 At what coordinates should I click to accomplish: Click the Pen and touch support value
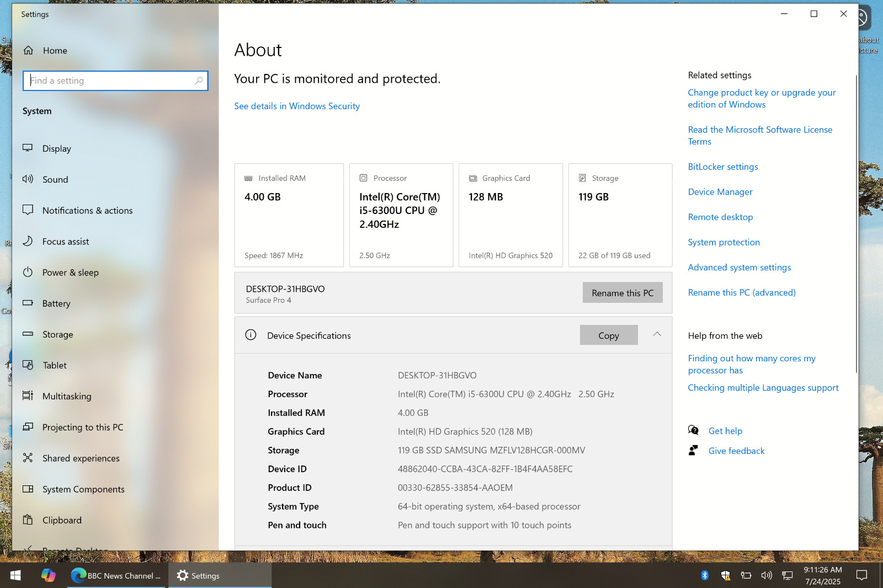485,525
